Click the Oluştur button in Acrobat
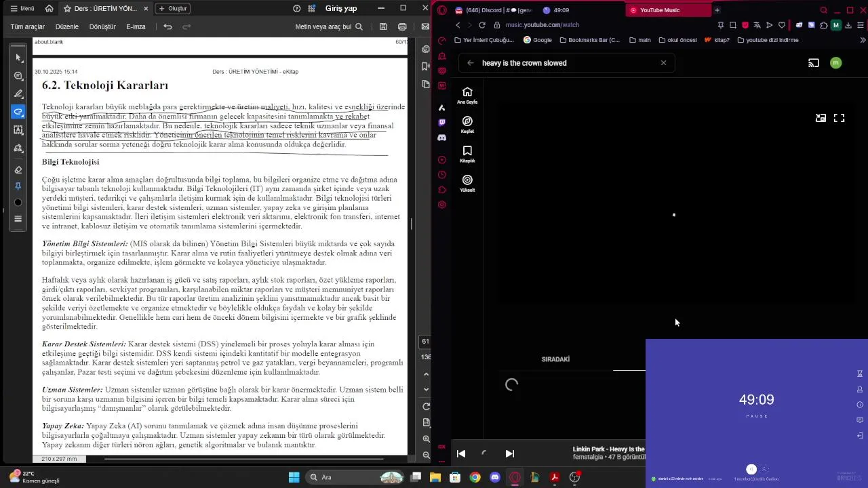Screen dimensions: 868x488 tap(172, 9)
